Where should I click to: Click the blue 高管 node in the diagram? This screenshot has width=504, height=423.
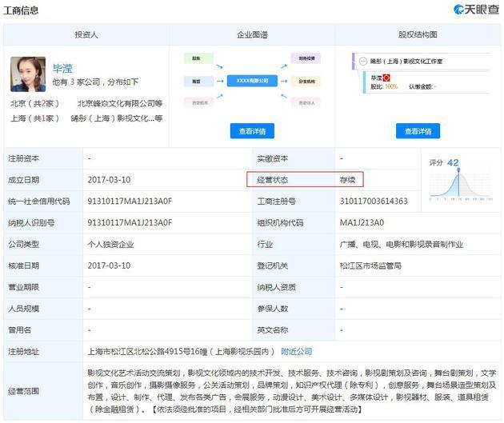click(198, 82)
